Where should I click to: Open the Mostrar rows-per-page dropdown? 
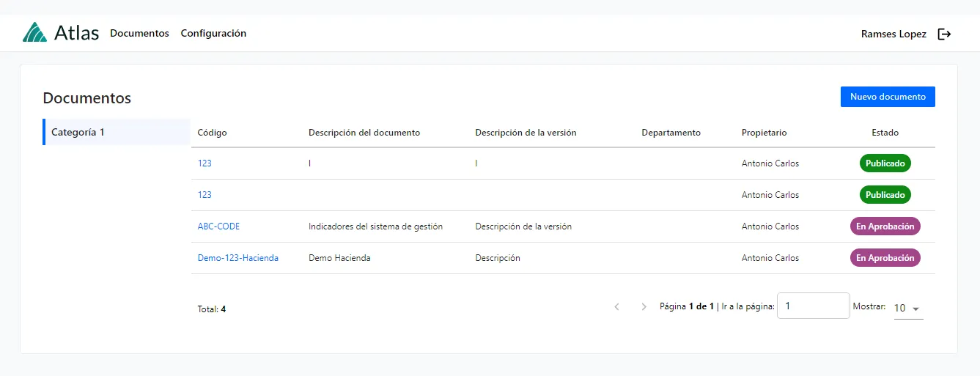908,309
